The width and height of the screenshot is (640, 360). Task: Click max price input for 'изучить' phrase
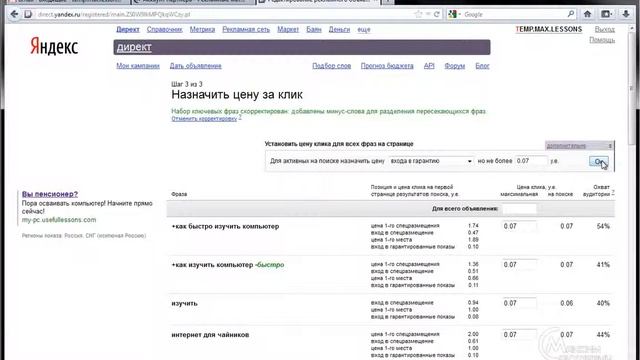[x=519, y=303]
